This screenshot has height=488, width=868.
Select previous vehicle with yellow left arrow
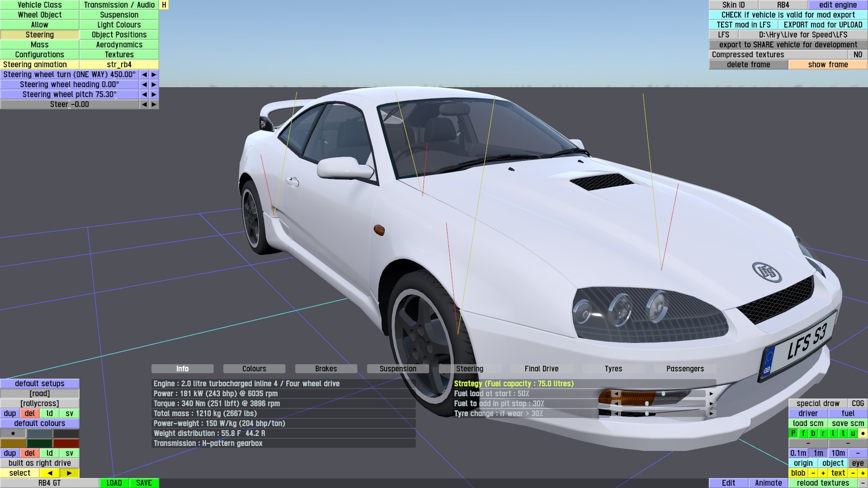click(50, 473)
